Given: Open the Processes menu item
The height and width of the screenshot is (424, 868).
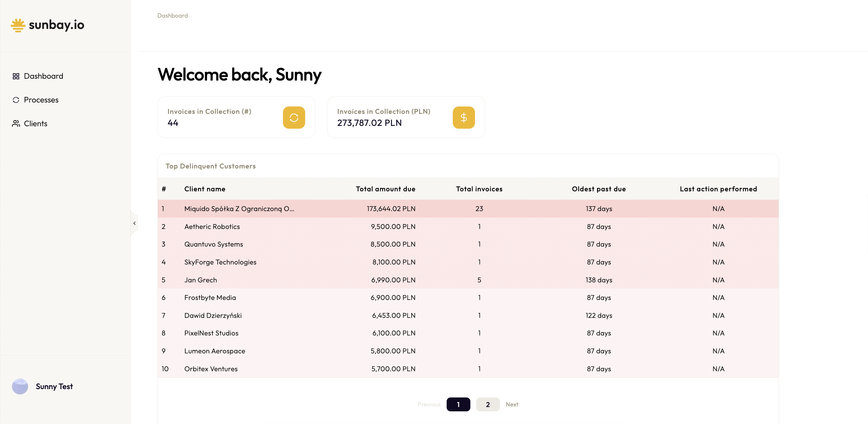Looking at the screenshot, I should tap(41, 100).
